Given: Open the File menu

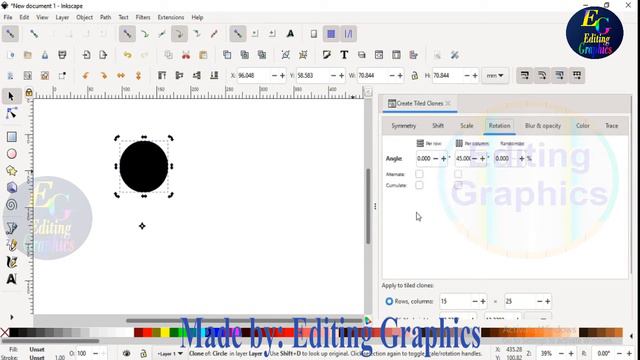Looking at the screenshot, I should [x=8, y=18].
